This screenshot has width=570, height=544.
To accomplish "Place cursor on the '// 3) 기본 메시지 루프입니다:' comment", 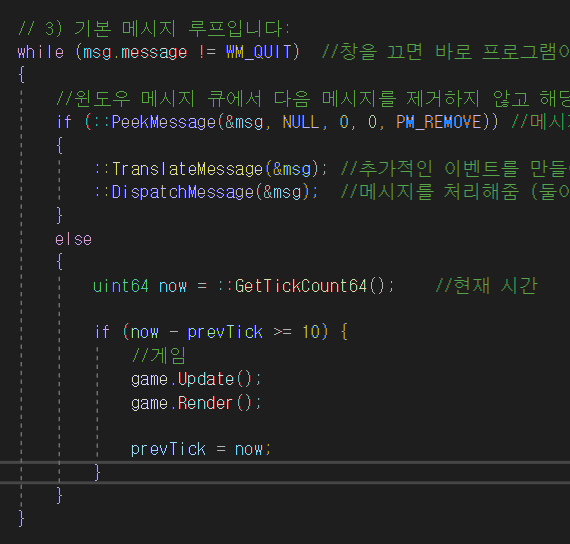I will (x=154, y=28).
